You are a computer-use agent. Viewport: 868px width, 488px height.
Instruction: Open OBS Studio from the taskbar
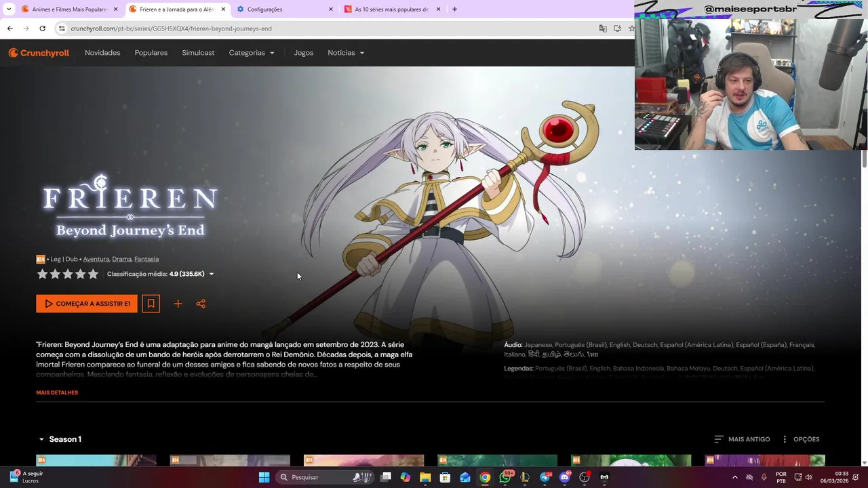click(585, 477)
